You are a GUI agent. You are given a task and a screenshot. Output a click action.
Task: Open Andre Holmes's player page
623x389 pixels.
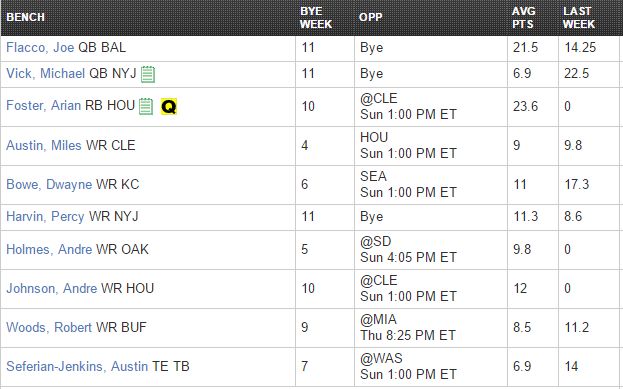click(49, 250)
